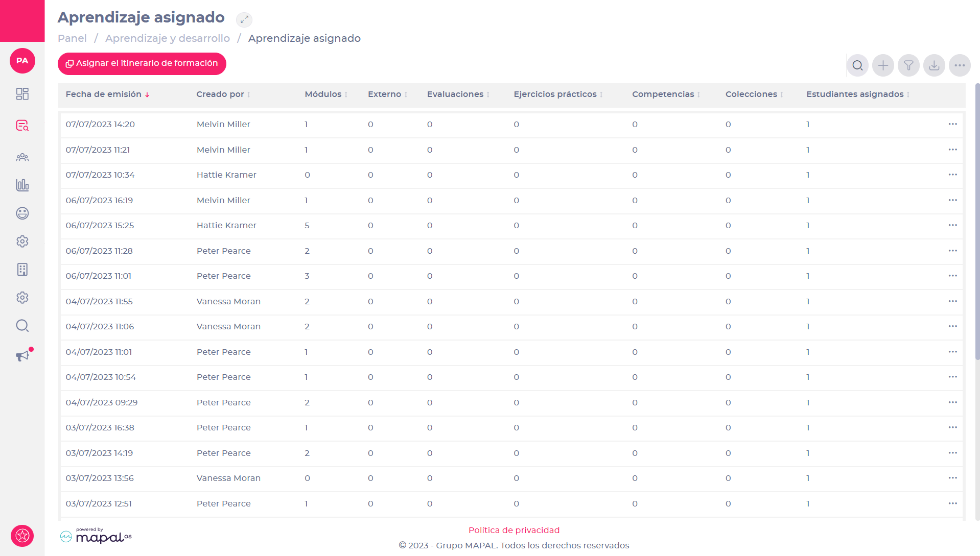Open the smiley face icon in the sidebar

22,213
